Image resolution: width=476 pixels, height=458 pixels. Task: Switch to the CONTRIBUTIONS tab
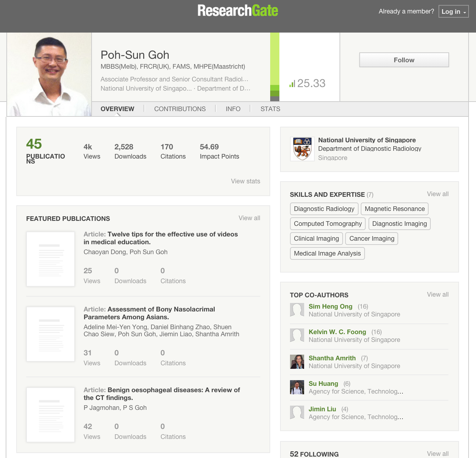[180, 109]
